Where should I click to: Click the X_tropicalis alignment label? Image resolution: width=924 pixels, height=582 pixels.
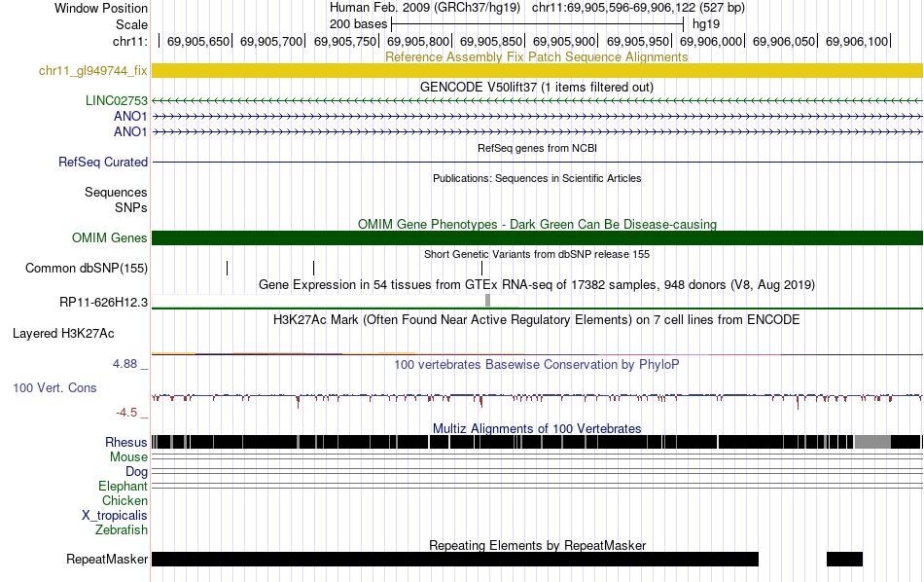(115, 516)
